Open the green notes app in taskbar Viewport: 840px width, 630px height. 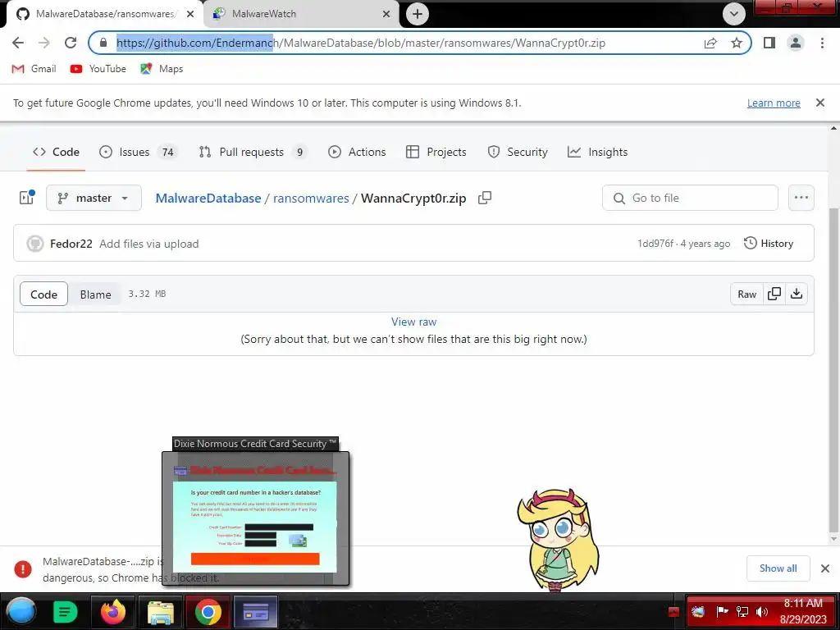(x=66, y=612)
